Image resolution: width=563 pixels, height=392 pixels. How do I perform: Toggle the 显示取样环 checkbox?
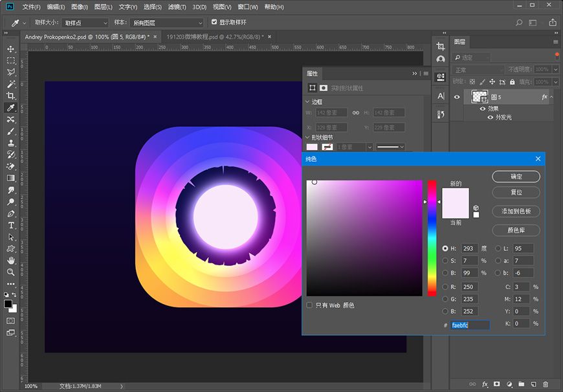(214, 22)
